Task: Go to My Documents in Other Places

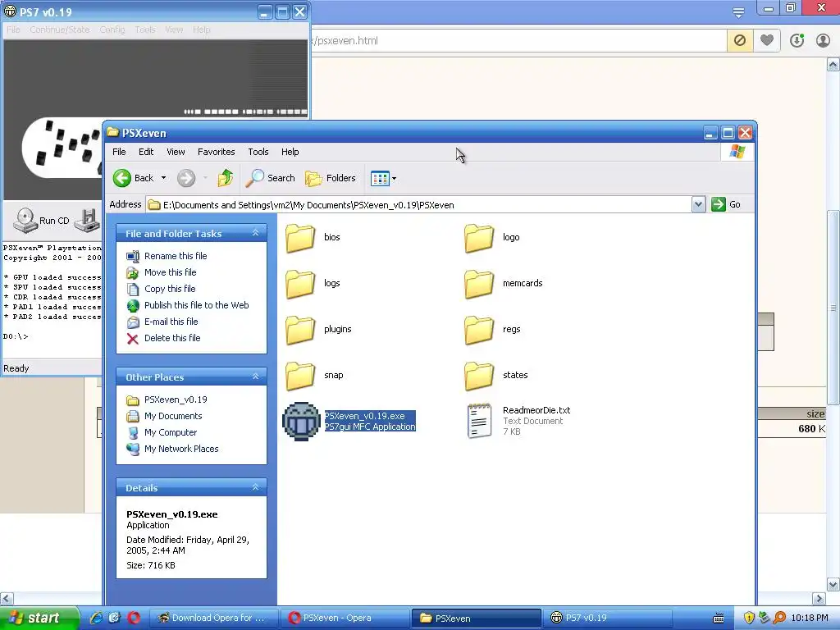Action: click(164, 416)
